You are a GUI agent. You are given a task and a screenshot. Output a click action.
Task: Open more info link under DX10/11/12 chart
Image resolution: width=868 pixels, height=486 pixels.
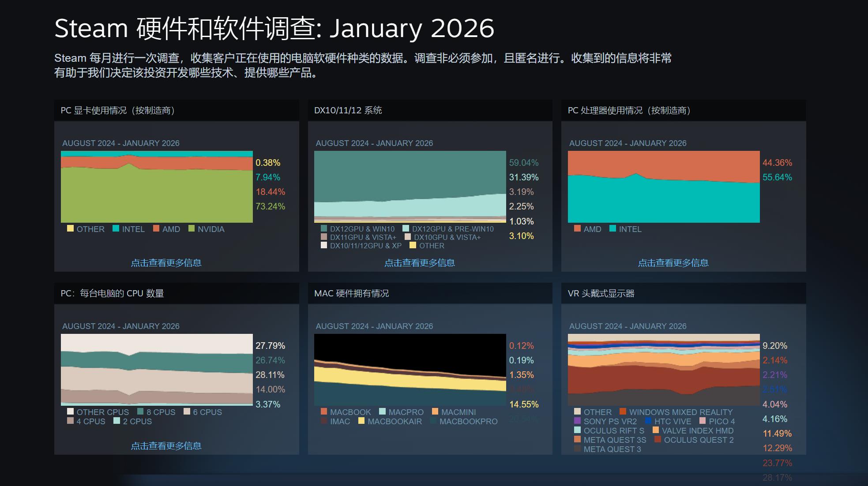click(419, 263)
